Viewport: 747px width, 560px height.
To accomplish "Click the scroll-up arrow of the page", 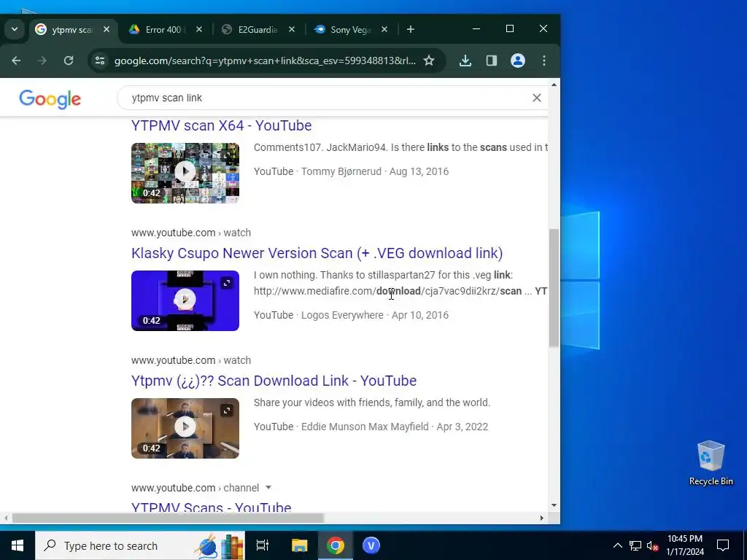I will coord(554,85).
